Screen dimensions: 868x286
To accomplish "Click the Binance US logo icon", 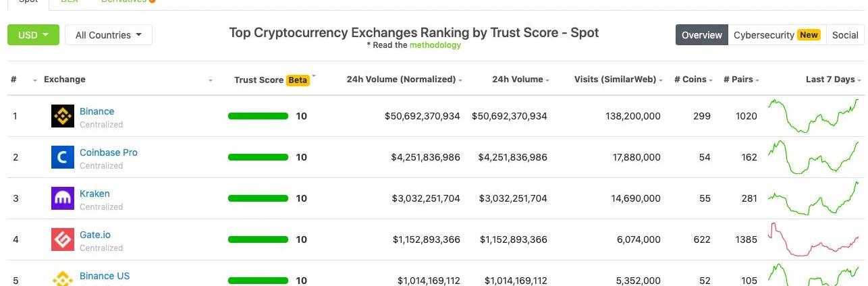I will (x=63, y=278).
